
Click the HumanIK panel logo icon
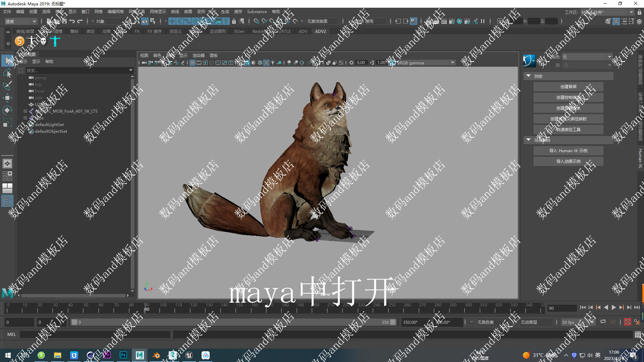(529, 61)
